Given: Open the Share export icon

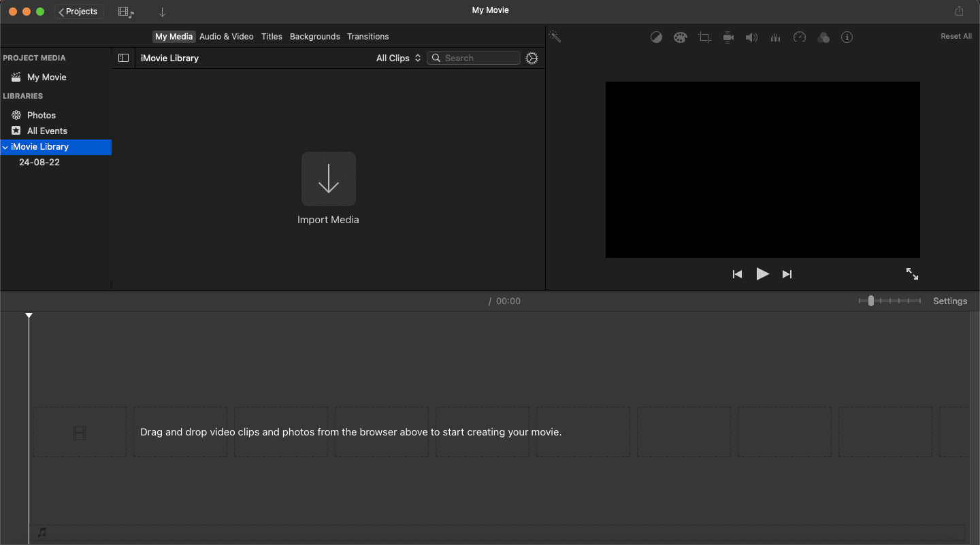Looking at the screenshot, I should point(960,12).
